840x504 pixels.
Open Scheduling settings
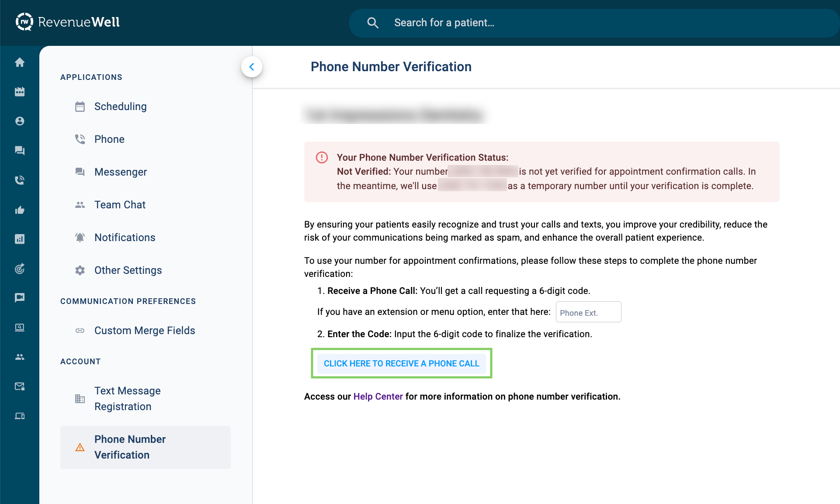click(120, 107)
